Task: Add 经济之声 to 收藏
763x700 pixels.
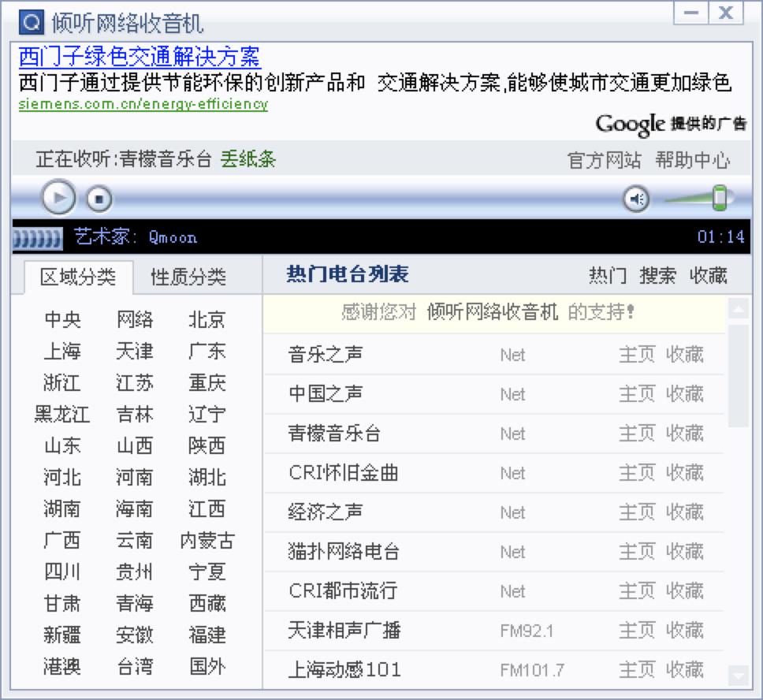Action: click(x=685, y=512)
